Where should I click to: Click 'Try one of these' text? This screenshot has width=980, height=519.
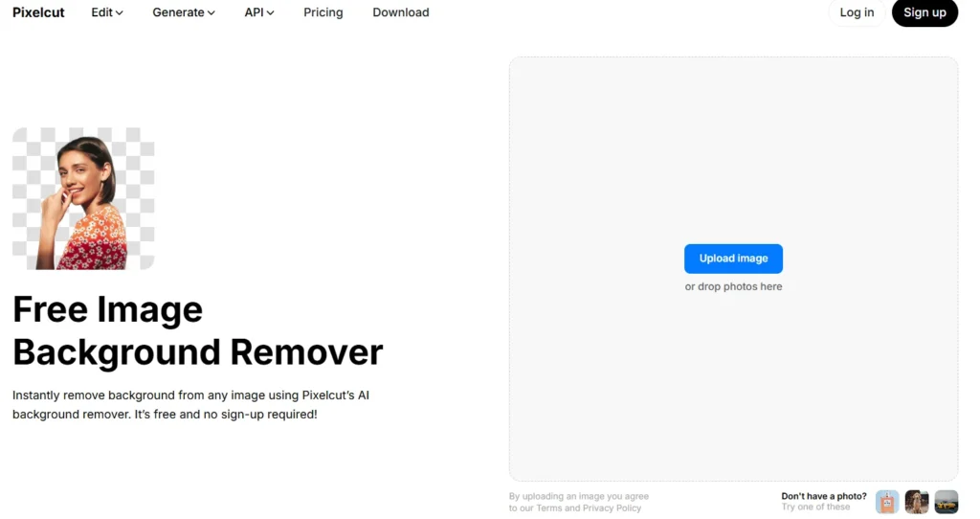pyautogui.click(x=815, y=507)
